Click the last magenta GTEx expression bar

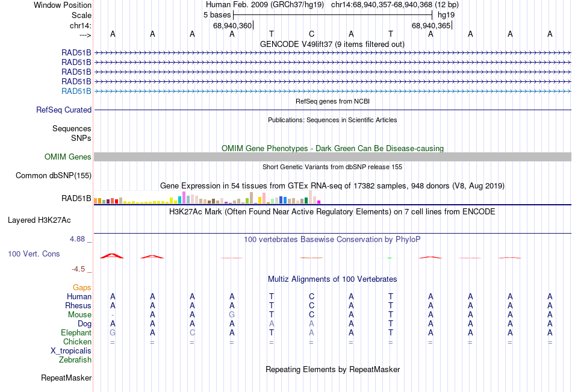(x=319, y=202)
